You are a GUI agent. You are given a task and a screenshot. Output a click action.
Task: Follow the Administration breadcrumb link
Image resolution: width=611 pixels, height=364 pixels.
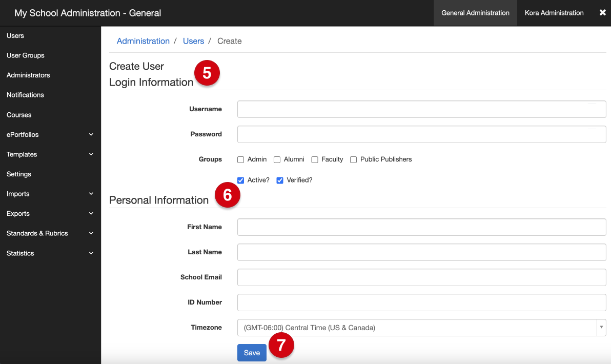coord(143,41)
